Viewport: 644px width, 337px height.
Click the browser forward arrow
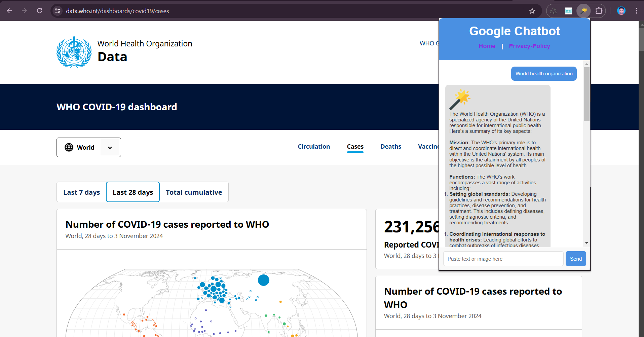(x=24, y=11)
